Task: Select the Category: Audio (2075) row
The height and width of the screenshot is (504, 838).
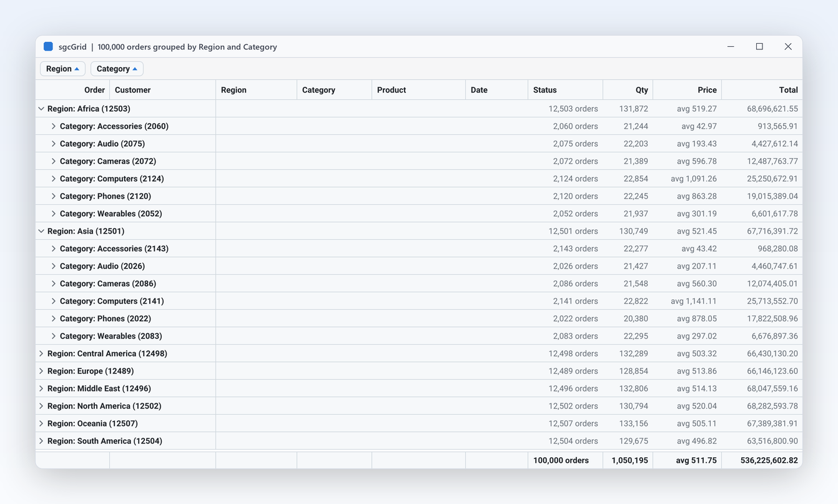Action: [419, 144]
